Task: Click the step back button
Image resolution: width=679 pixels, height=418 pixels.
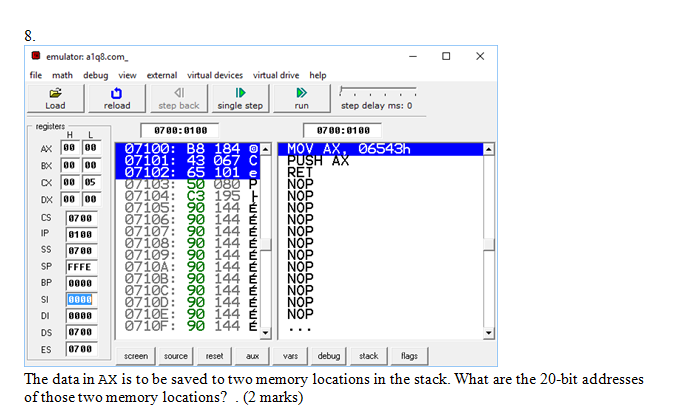Action: tap(178, 98)
